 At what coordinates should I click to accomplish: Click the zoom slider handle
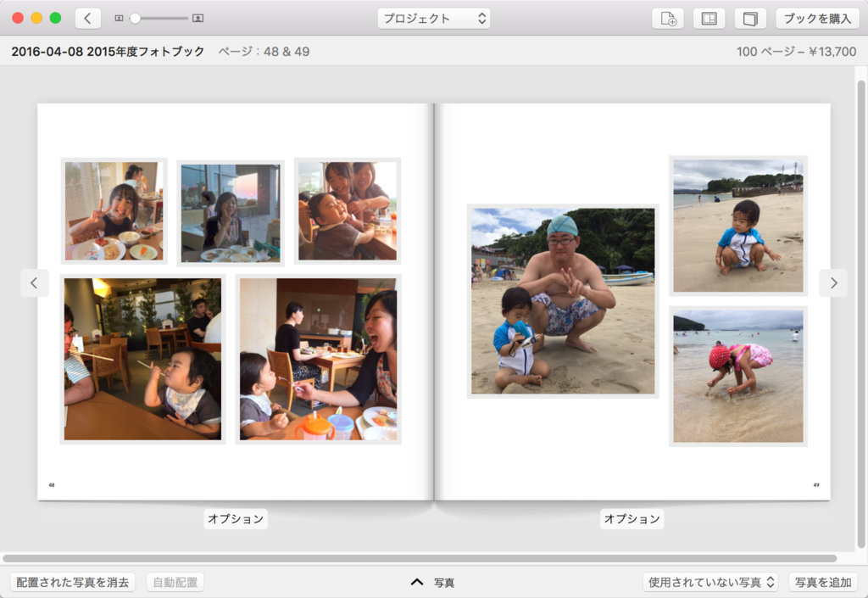(x=135, y=19)
